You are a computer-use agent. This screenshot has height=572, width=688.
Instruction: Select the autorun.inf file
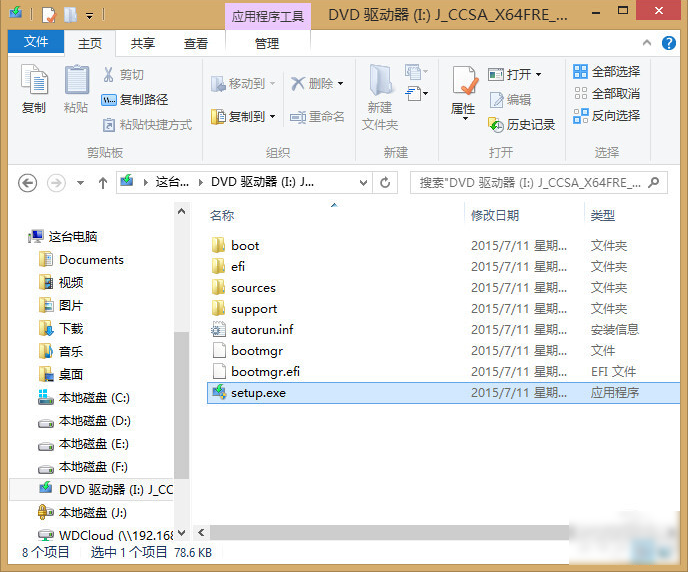[x=443, y=330]
